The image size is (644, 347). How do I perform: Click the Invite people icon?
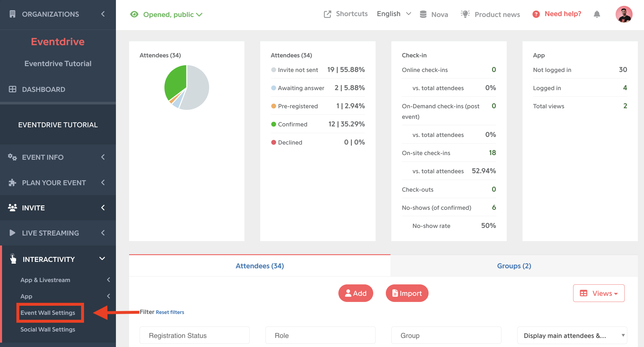pos(12,208)
